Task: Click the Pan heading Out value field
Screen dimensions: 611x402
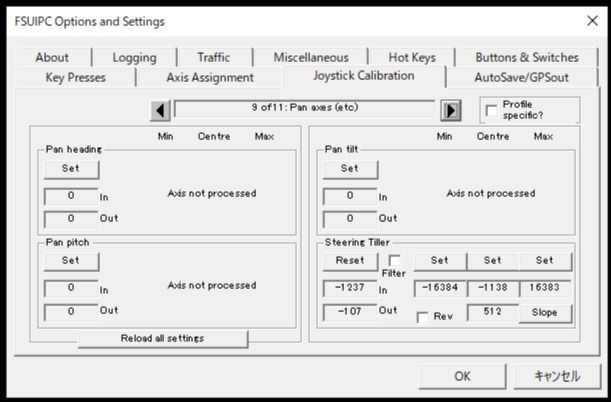Action: pyautogui.click(x=71, y=219)
